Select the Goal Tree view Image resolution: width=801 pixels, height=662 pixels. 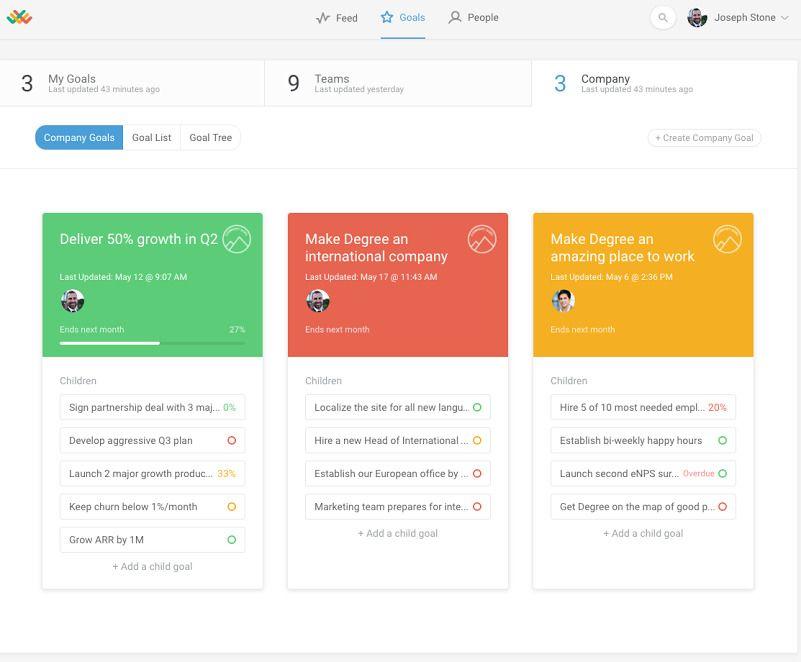(210, 137)
